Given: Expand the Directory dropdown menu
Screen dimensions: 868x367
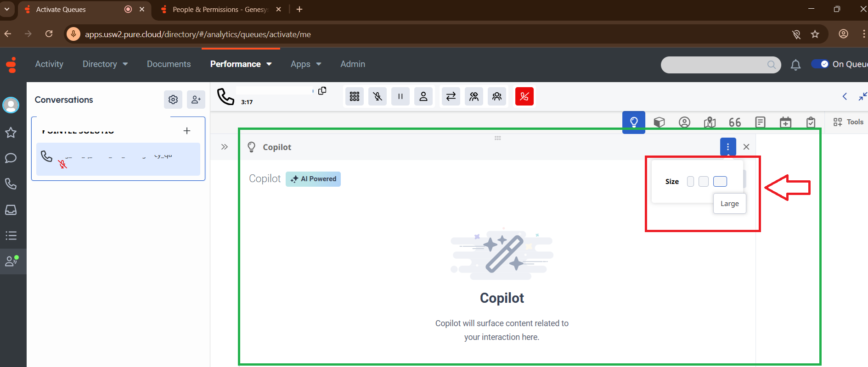Looking at the screenshot, I should [105, 64].
